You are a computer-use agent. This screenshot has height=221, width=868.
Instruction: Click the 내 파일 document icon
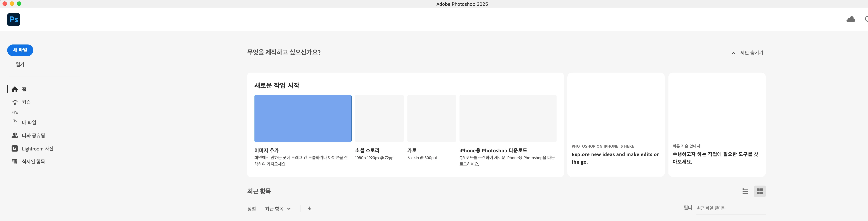pyautogui.click(x=15, y=122)
